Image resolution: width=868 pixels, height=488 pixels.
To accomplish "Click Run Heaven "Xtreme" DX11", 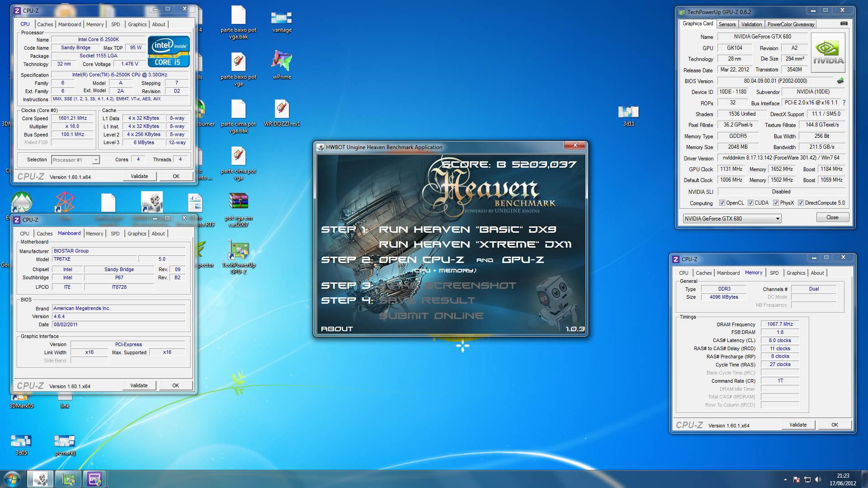I will [x=475, y=244].
